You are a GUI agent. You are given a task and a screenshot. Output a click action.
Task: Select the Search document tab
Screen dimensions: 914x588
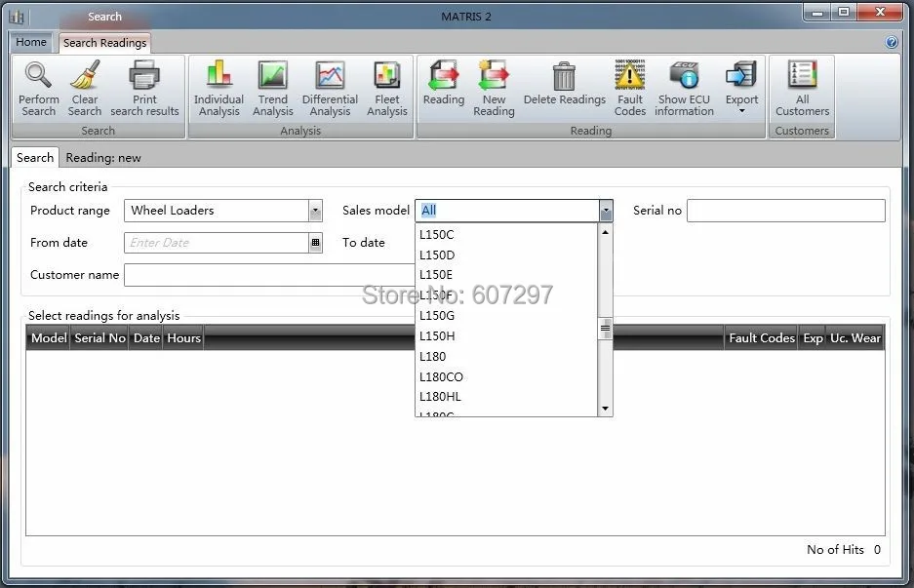(x=35, y=157)
